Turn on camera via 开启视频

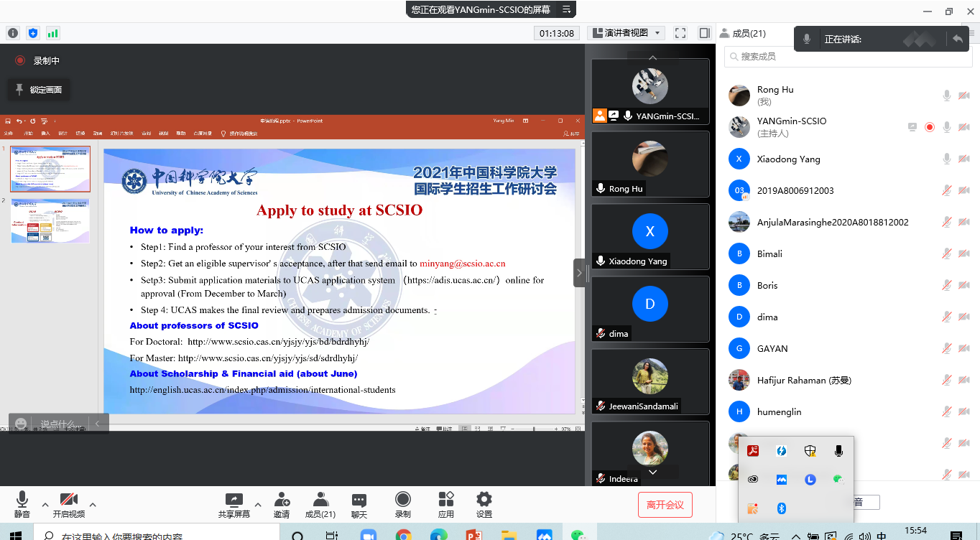[x=68, y=505]
